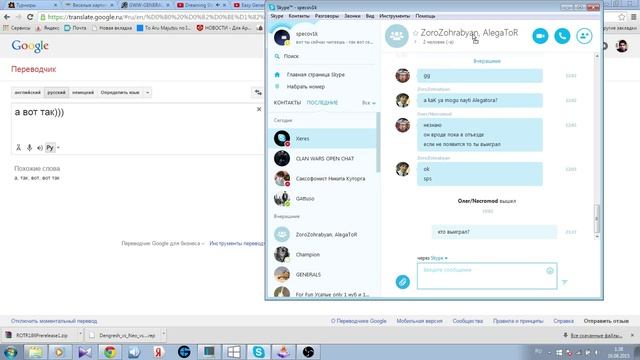Click the Chrome address bar
The width and height of the screenshot is (640, 360).
151,17
